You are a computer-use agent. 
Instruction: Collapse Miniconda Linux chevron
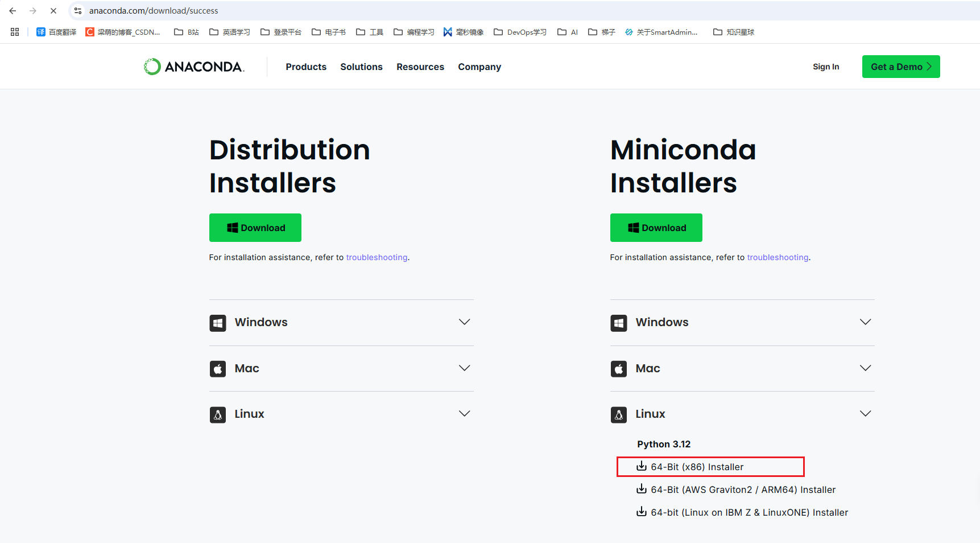tap(866, 414)
